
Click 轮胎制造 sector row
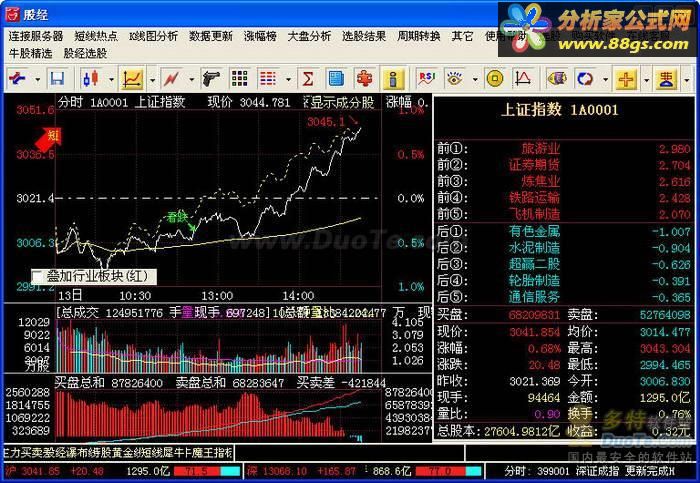564,281
